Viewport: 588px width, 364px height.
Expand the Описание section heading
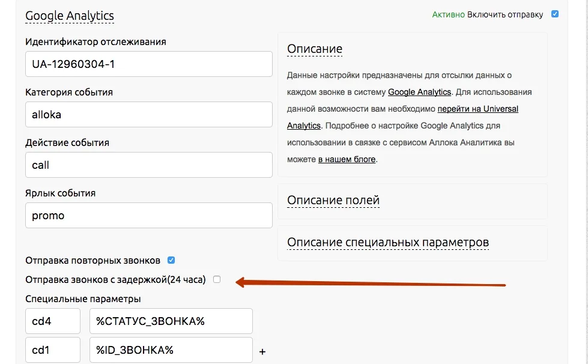click(x=315, y=49)
